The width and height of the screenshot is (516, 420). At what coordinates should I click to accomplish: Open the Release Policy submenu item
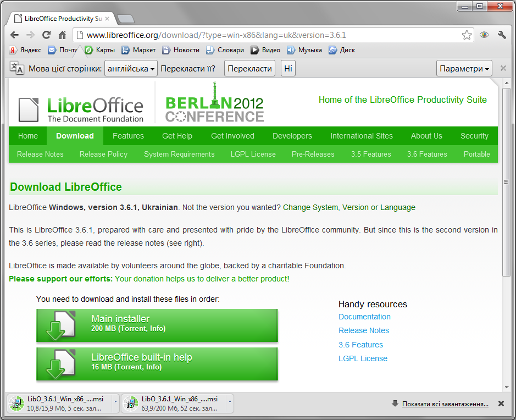click(x=103, y=154)
